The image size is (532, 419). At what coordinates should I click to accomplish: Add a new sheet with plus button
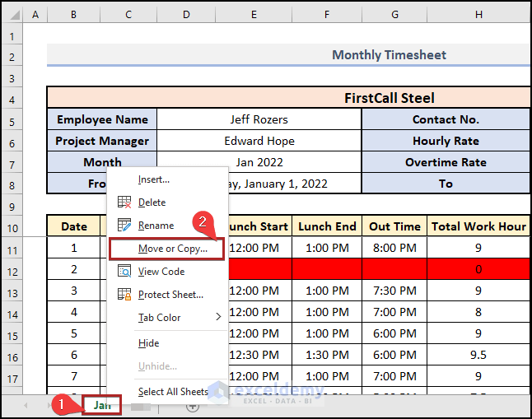(193, 406)
